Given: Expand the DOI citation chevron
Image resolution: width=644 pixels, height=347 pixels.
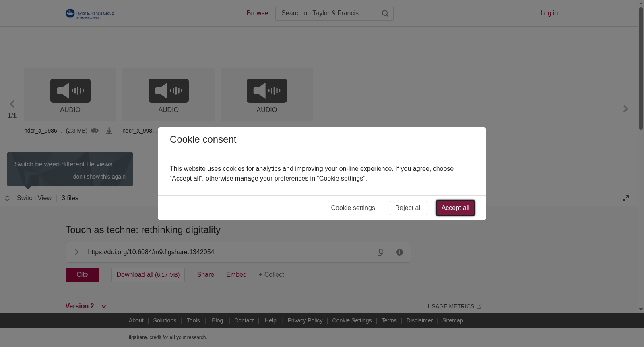Looking at the screenshot, I should [x=76, y=252].
